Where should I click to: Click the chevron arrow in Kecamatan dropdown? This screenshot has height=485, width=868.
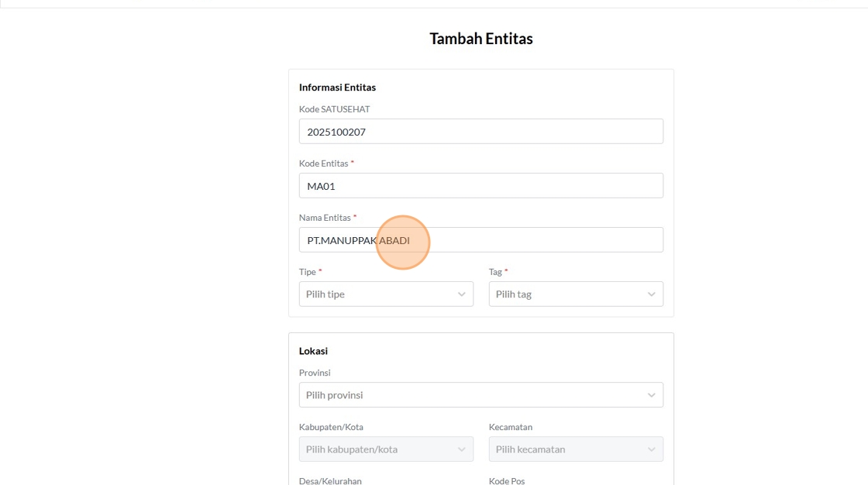click(651, 449)
